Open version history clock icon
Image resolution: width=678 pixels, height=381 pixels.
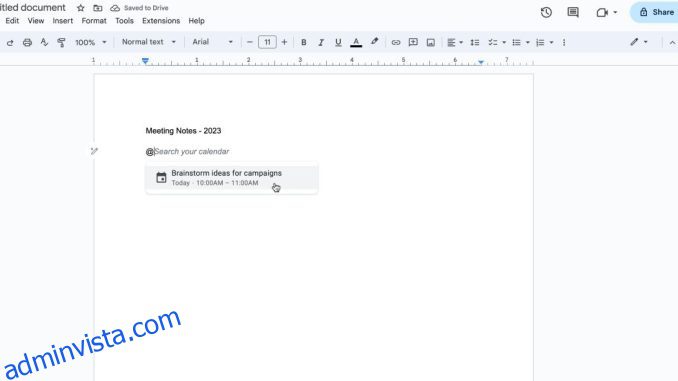pyautogui.click(x=546, y=12)
